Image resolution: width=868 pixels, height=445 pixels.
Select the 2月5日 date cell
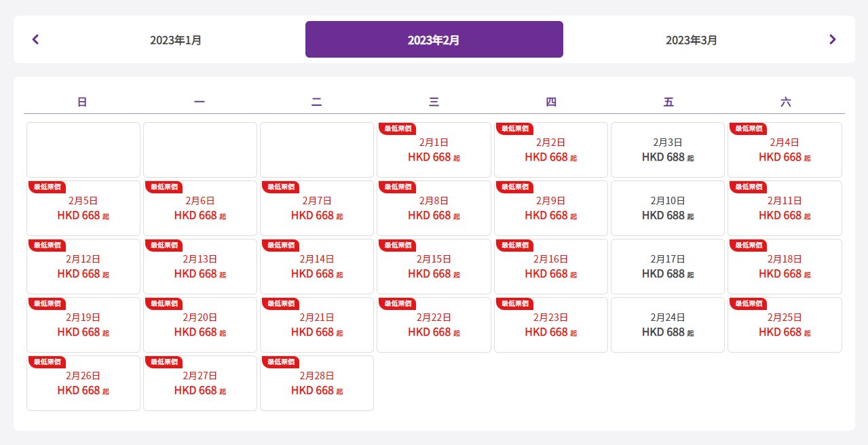click(83, 209)
